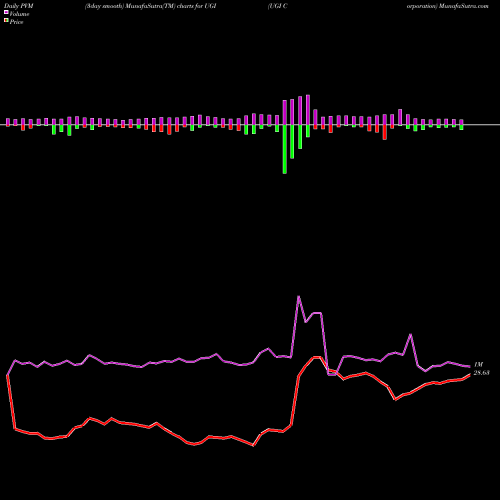Click the highest peak of the magenta line
This screenshot has width=500, height=500.
[x=299, y=296]
